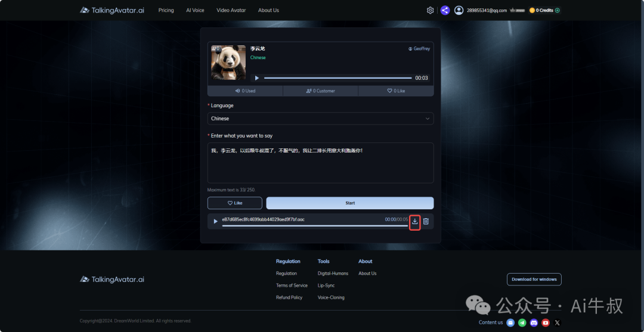Click the TalkingAvatar.ai logo in the header
Viewport: 644px width, 332px height.
(x=112, y=10)
